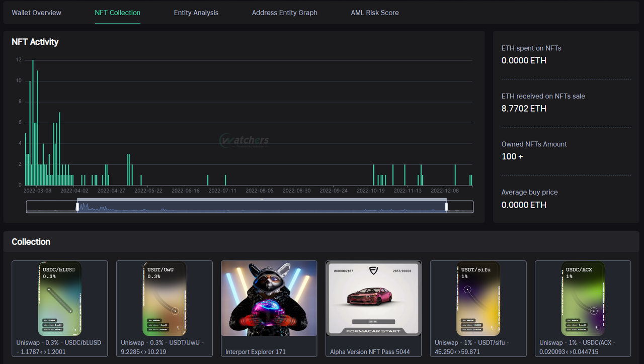Go to the Address Entity Graph tab

[285, 13]
